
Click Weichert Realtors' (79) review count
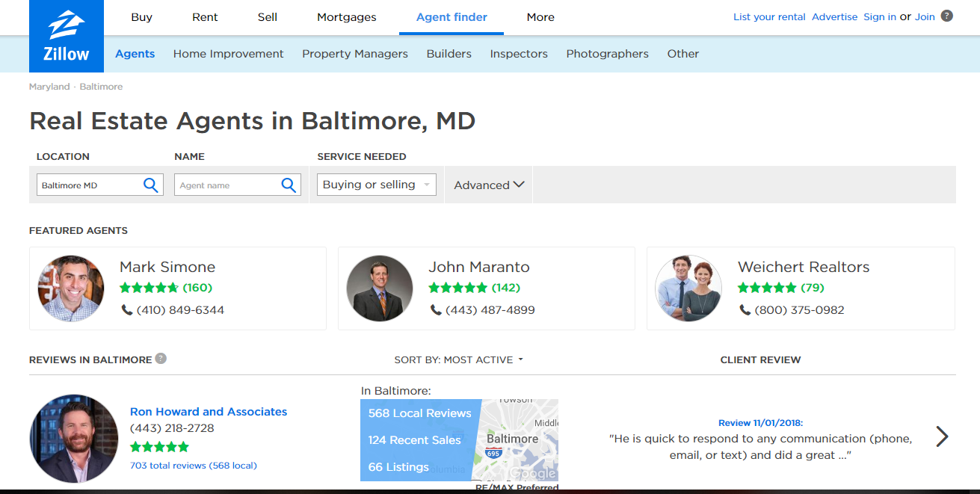(x=813, y=288)
